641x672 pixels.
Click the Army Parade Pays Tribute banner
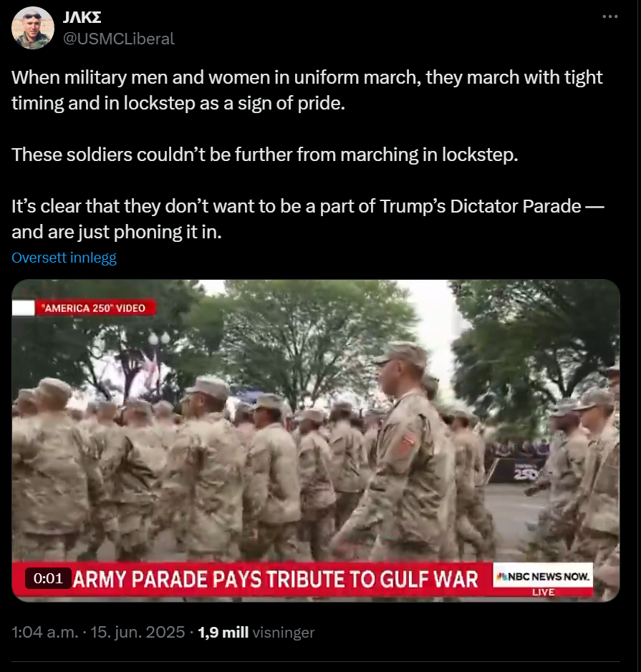point(275,580)
